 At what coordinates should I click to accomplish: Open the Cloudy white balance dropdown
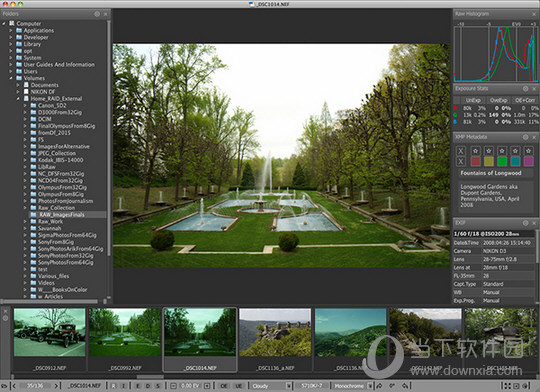click(271, 386)
